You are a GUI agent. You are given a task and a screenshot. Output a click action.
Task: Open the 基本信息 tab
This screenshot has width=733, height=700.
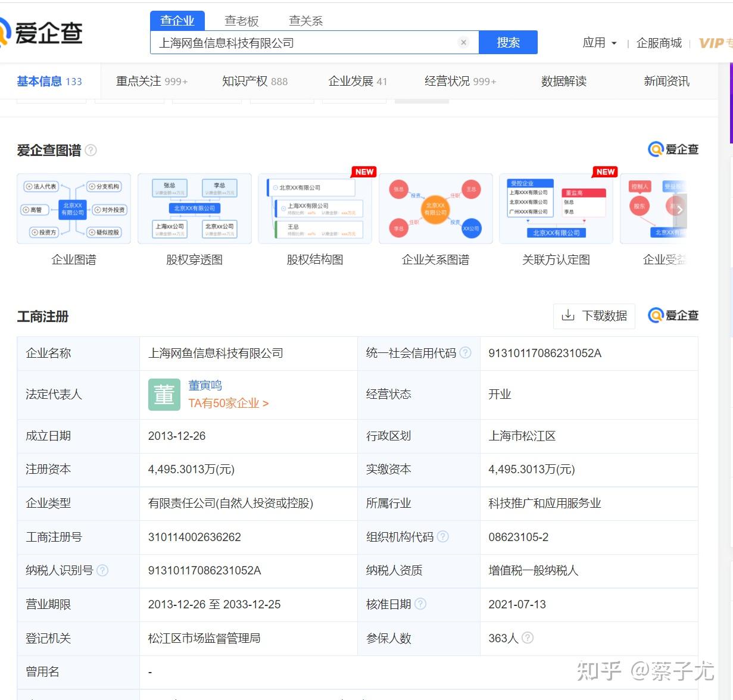tap(49, 82)
